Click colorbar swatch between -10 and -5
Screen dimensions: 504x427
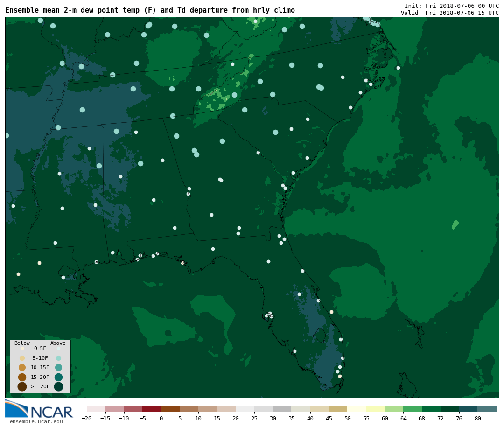coord(133,409)
